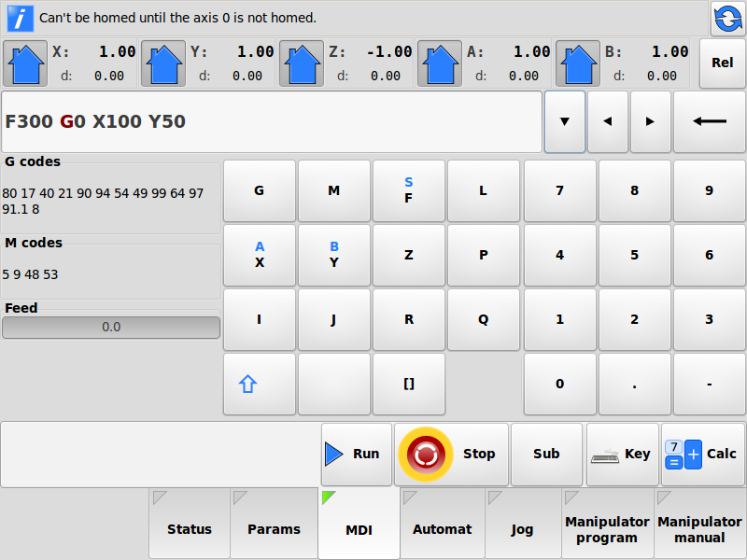Viewport: 747px width, 560px height.
Task: Home the B axis with its house icon
Action: (x=578, y=63)
